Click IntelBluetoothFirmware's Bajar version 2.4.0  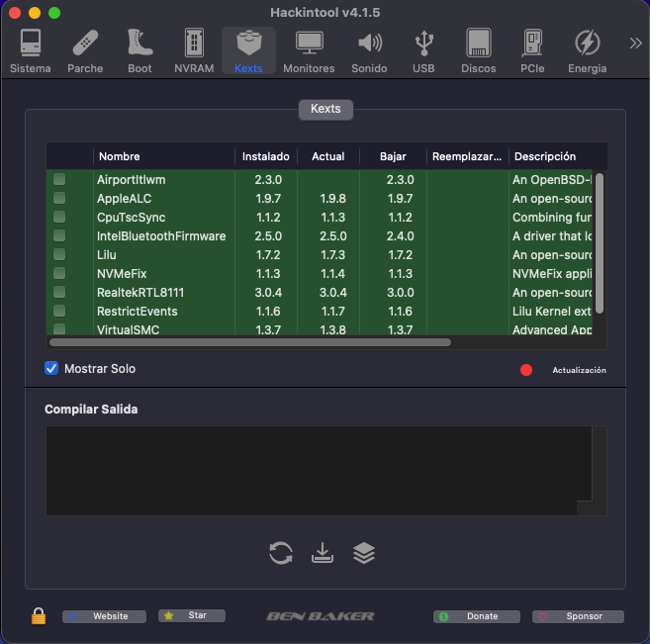(401, 235)
